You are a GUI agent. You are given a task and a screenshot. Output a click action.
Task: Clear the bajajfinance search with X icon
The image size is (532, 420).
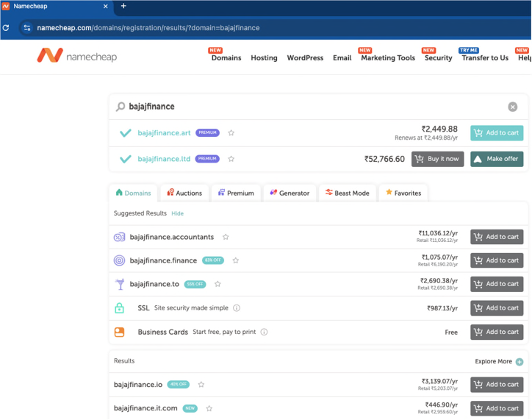pos(512,107)
